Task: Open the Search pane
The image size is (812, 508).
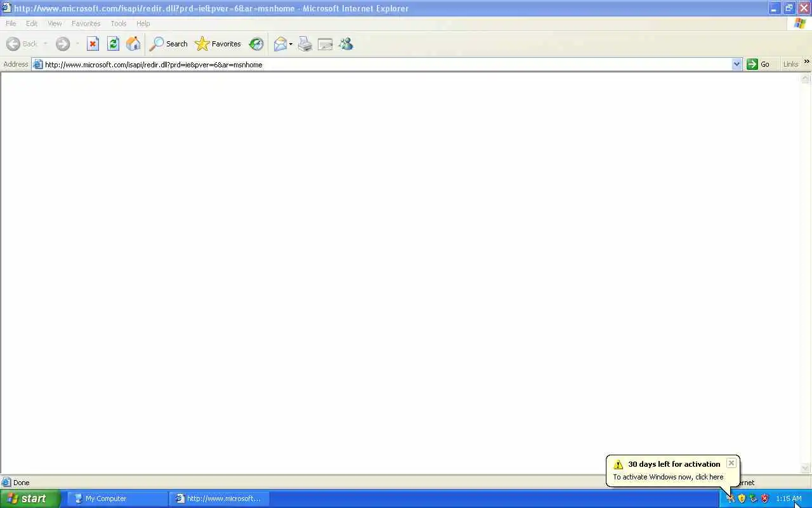Action: (168, 44)
